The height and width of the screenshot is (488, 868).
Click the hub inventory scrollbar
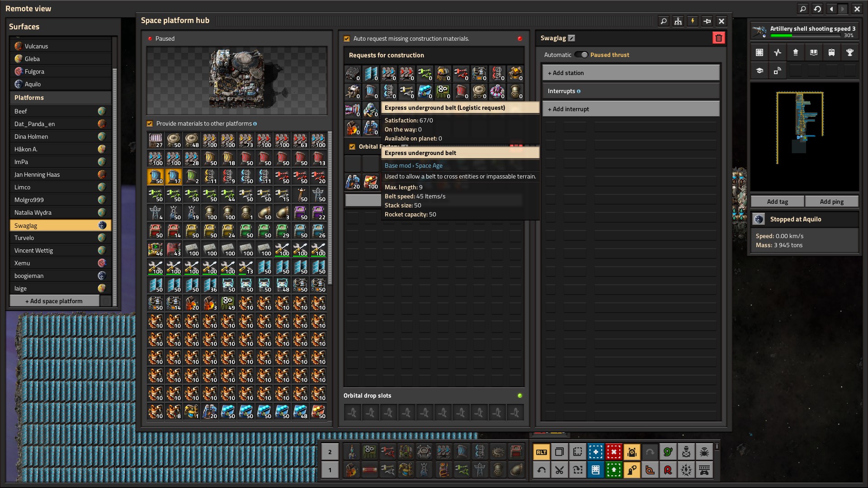pyautogui.click(x=330, y=208)
